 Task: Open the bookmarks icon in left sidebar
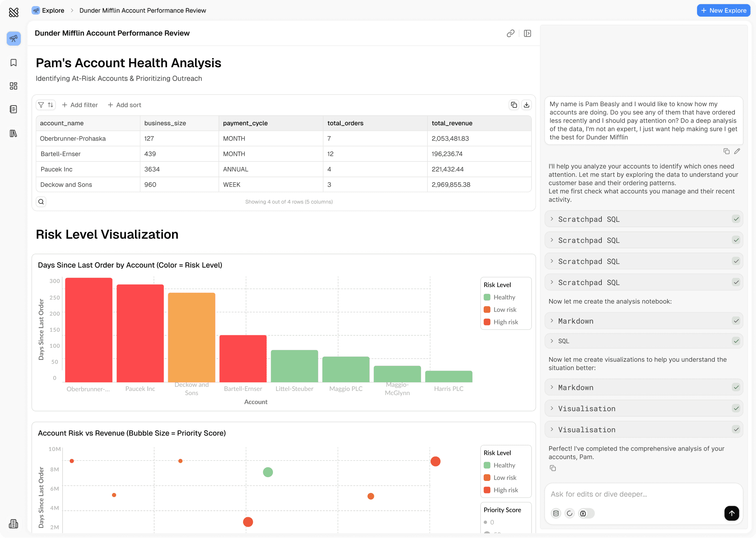14,63
